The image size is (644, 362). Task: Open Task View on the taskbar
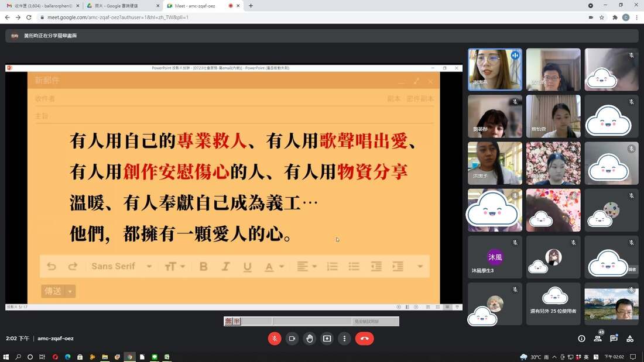[x=42, y=357]
